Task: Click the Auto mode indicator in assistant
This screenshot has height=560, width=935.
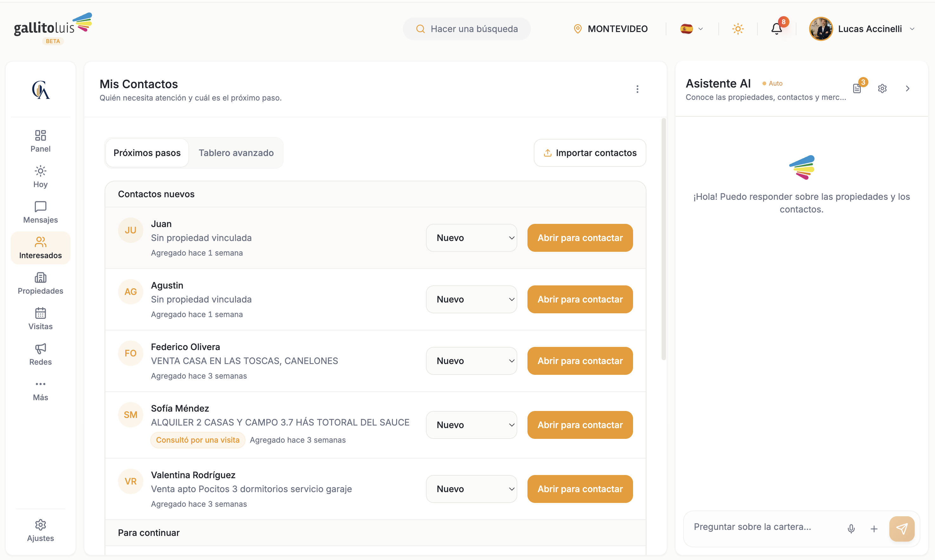Action: [772, 83]
